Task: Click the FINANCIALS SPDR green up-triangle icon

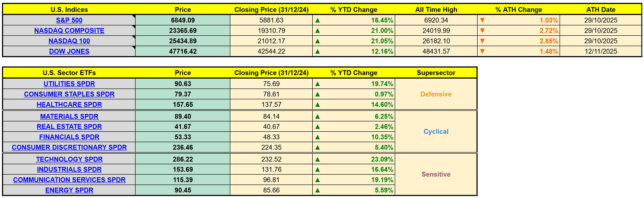Action: (x=318, y=137)
